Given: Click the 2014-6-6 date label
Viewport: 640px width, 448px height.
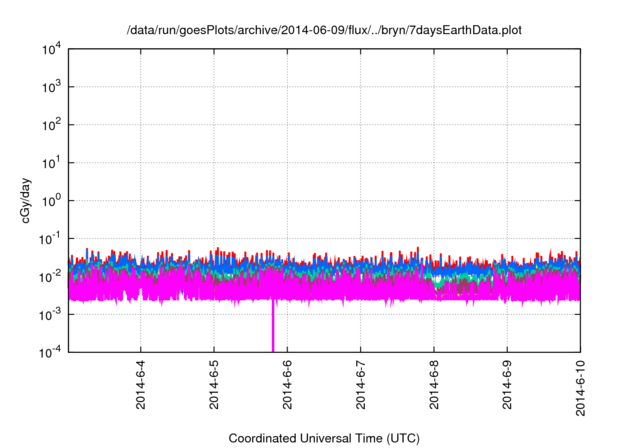Looking at the screenshot, I should pyautogui.click(x=287, y=385).
